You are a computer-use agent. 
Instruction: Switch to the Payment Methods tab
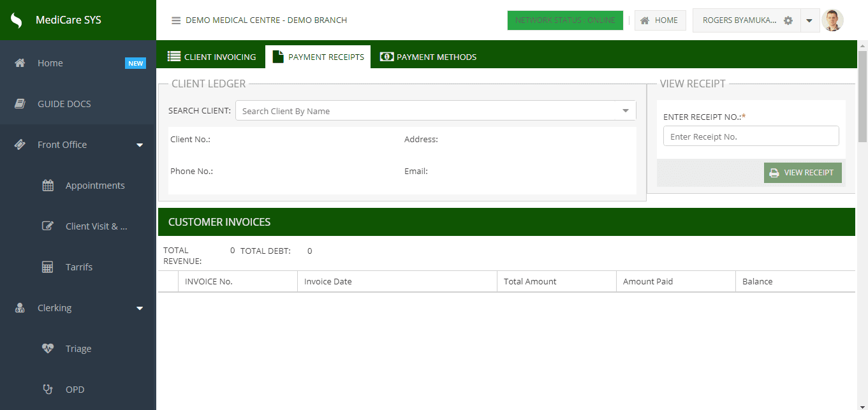(429, 57)
